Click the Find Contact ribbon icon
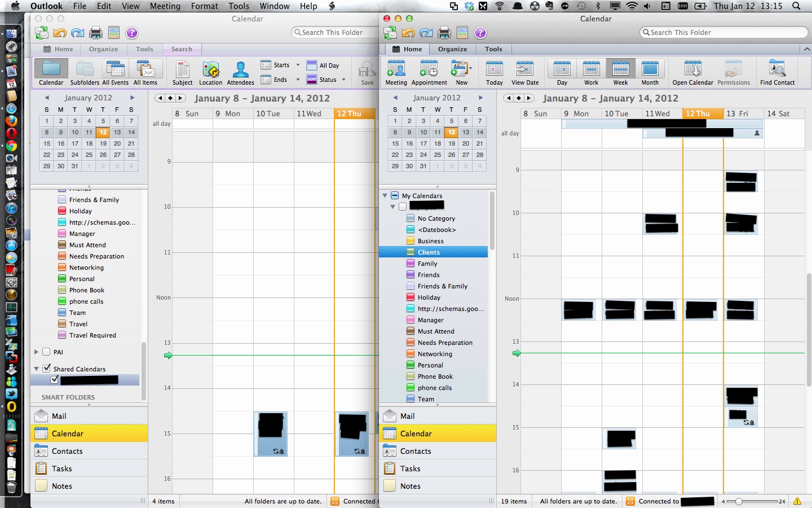This screenshot has height=508, width=812. click(777, 73)
